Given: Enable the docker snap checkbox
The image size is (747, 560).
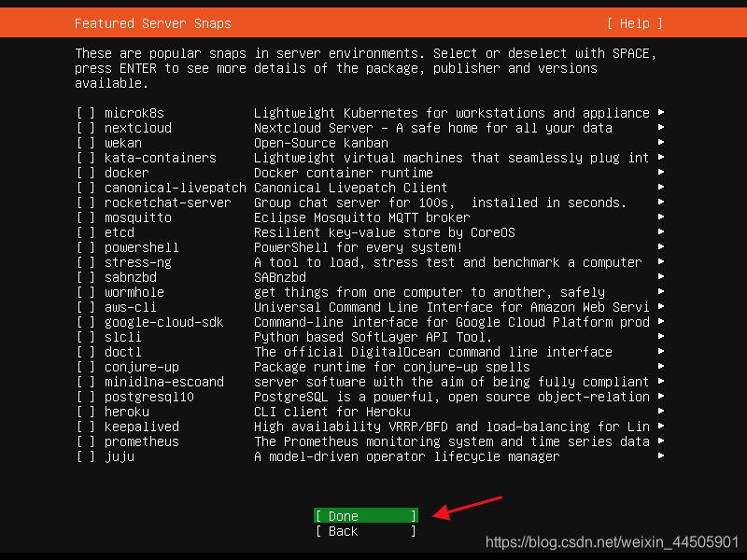Looking at the screenshot, I should [86, 173].
